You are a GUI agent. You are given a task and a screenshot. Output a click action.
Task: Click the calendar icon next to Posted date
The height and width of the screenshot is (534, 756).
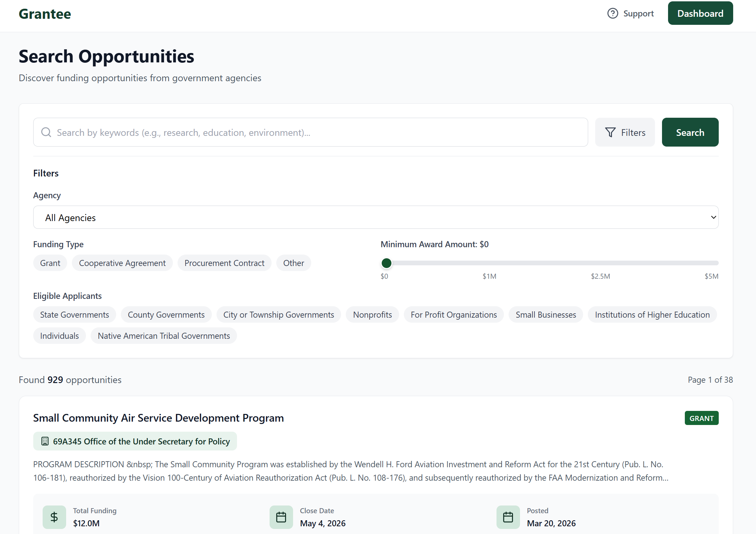point(508,517)
